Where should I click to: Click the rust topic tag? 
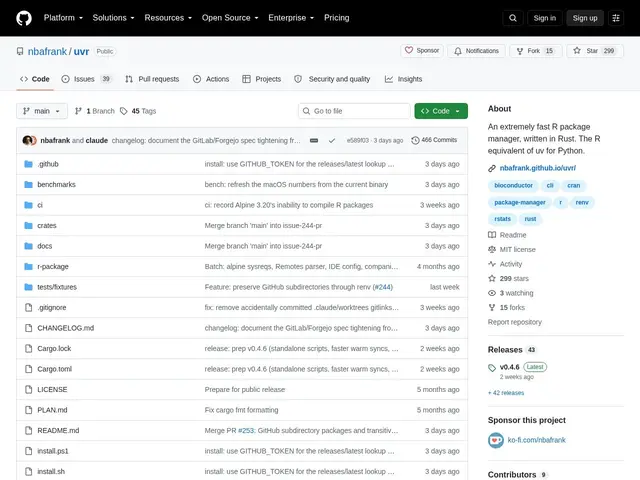pos(530,219)
